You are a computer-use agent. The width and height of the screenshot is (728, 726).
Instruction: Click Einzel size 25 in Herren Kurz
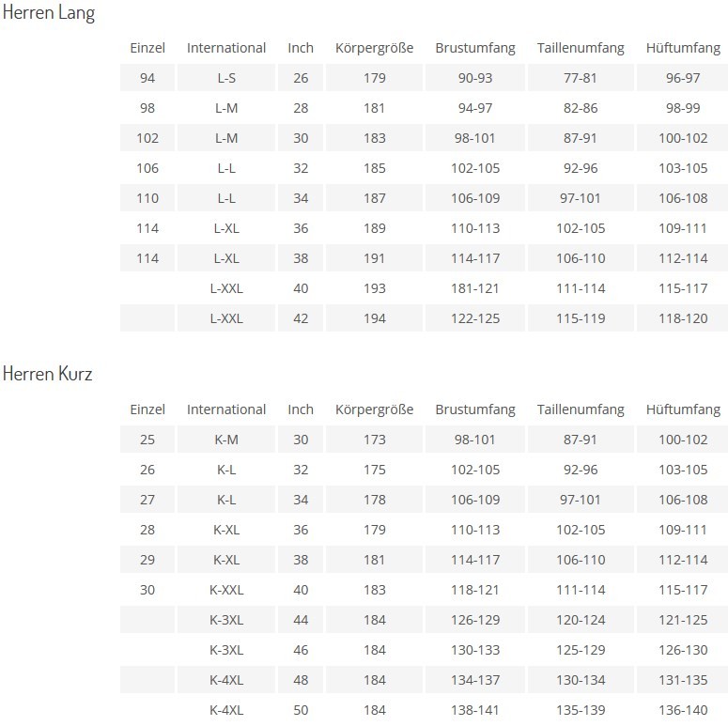pyautogui.click(x=147, y=440)
